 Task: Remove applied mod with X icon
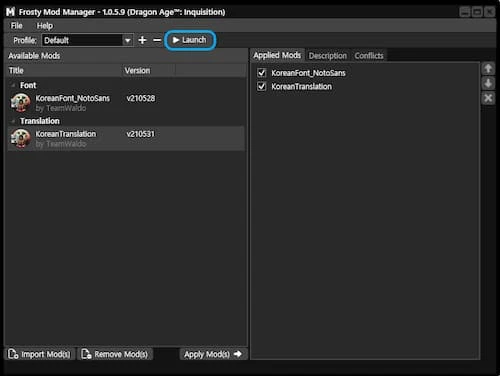click(488, 98)
